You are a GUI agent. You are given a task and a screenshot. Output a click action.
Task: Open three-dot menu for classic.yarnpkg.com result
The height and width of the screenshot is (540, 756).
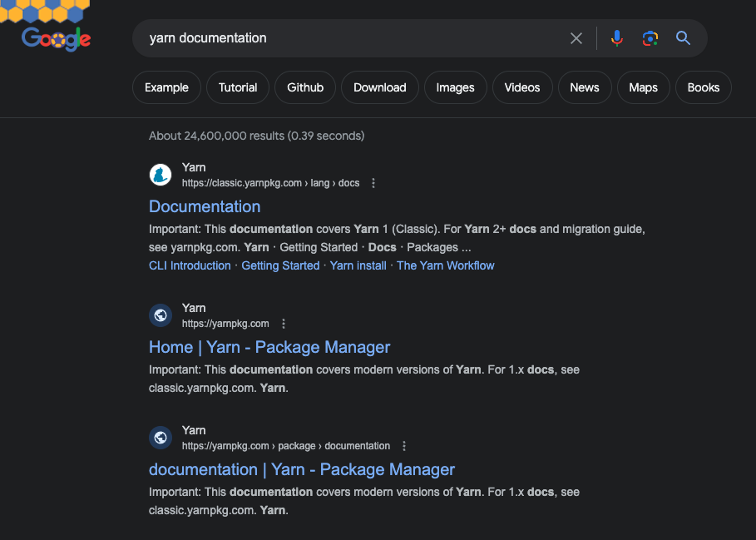(x=373, y=183)
